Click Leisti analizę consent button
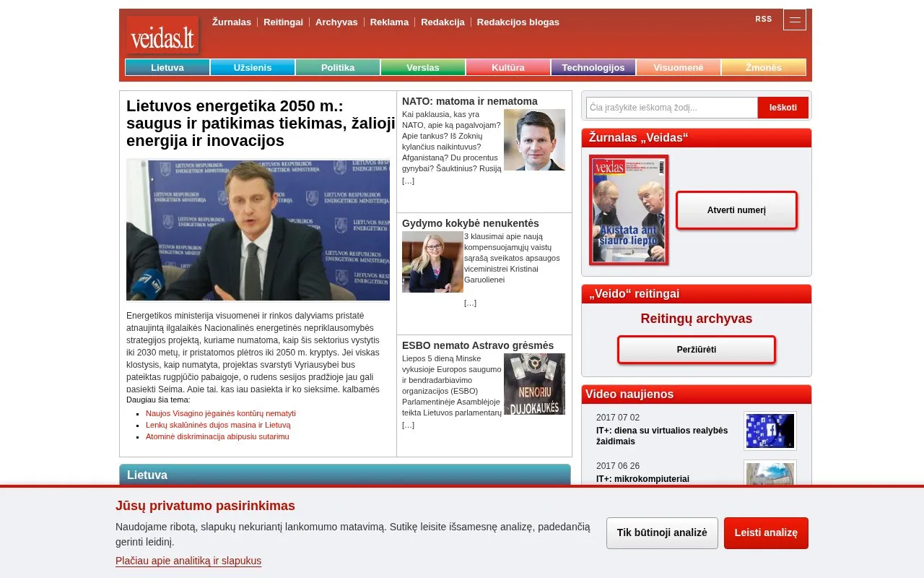Viewport: 924px width, 578px height. [x=766, y=532]
